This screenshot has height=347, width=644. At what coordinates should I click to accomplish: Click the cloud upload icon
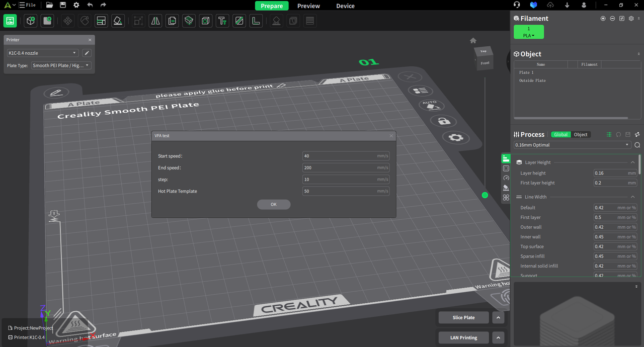pyautogui.click(x=550, y=5)
